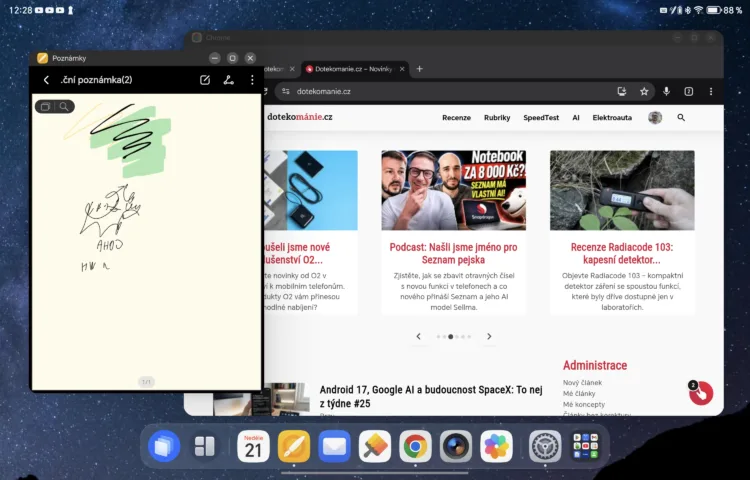Open the share icon in Poznámky header
The height and width of the screenshot is (480, 750).
(x=229, y=80)
